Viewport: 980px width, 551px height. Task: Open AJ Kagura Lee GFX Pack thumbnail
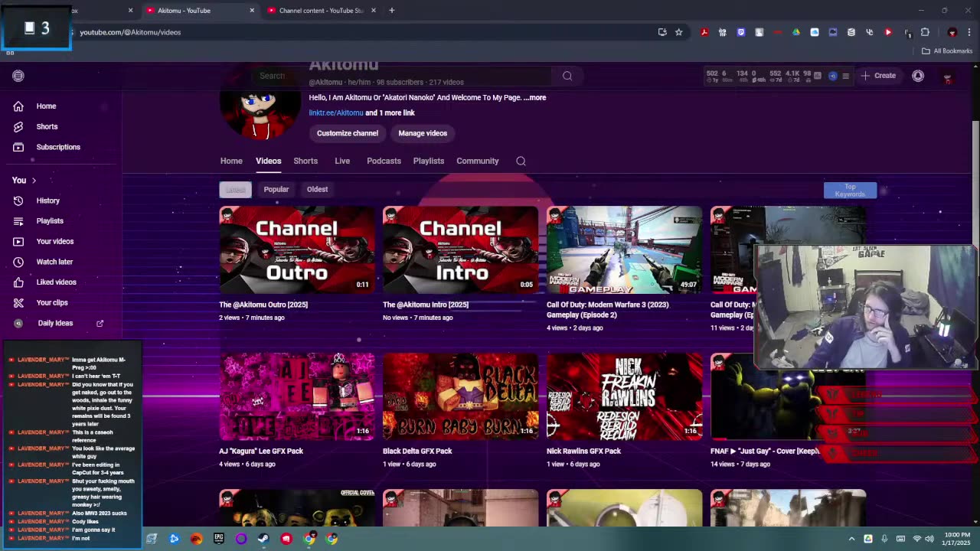tap(297, 396)
